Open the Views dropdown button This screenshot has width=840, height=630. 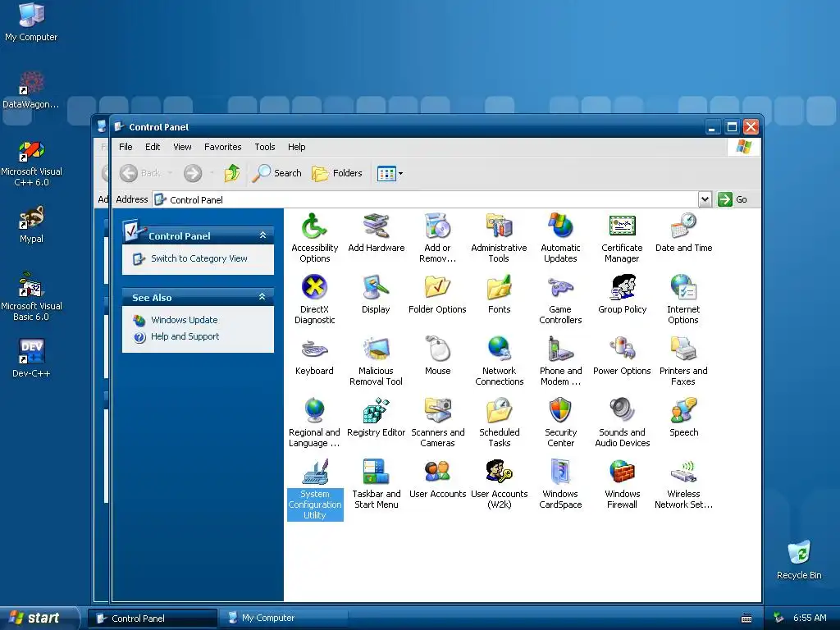[x=390, y=173]
